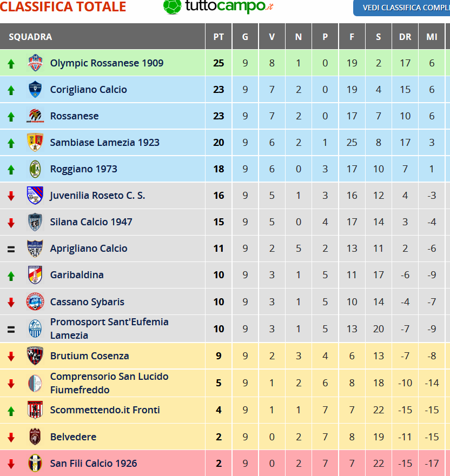Click the San Fili Calcio 1926 crest
Viewport: 450px width, 476px height.
pos(35,463)
